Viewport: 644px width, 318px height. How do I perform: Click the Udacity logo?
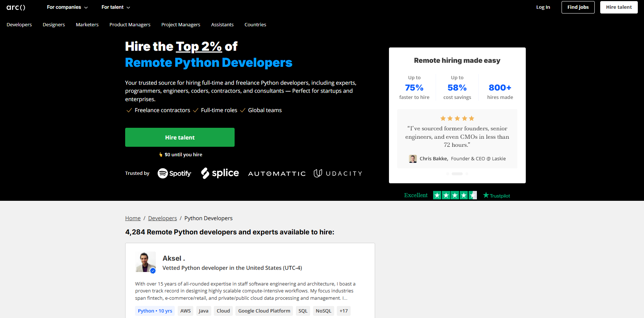[x=338, y=173]
